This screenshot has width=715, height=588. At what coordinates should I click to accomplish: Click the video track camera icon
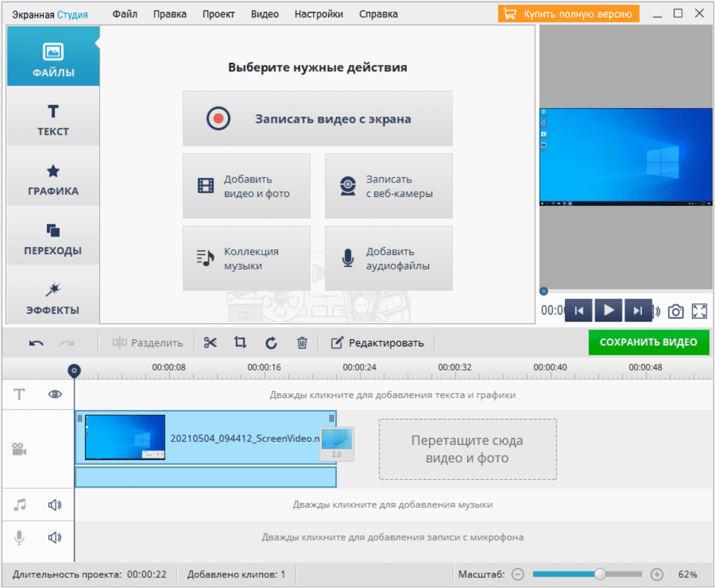coord(19,449)
